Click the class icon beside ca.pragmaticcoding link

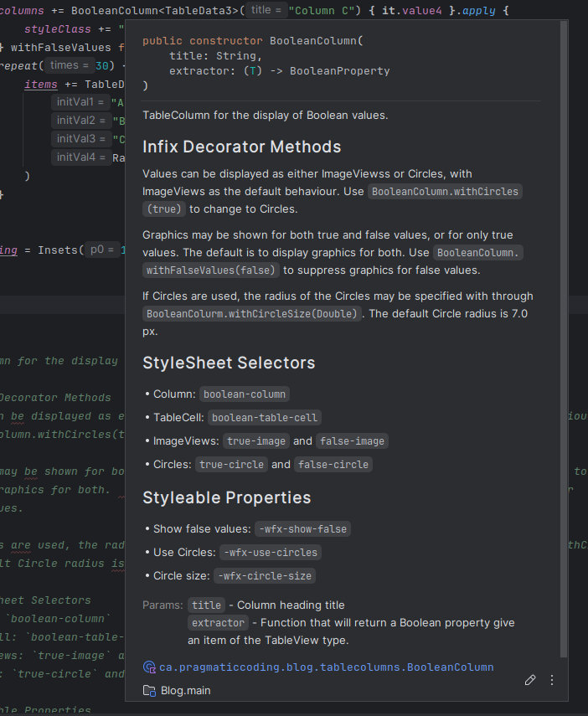[149, 667]
